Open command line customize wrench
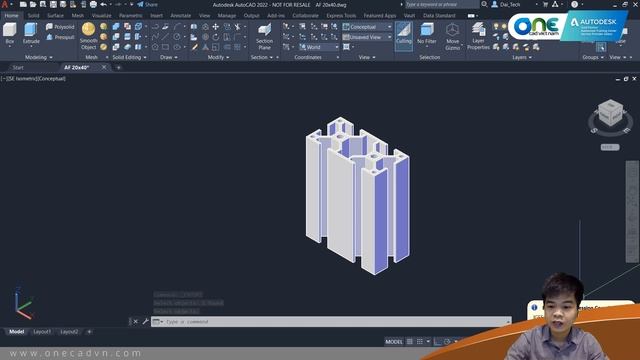 (x=145, y=322)
